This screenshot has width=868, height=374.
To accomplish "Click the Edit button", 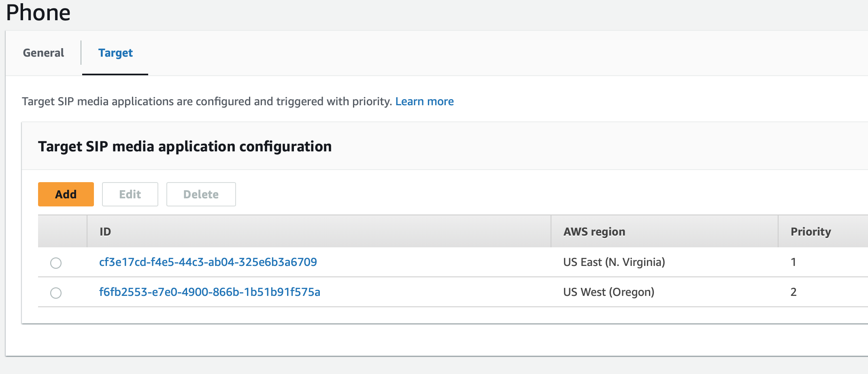I will [x=130, y=194].
